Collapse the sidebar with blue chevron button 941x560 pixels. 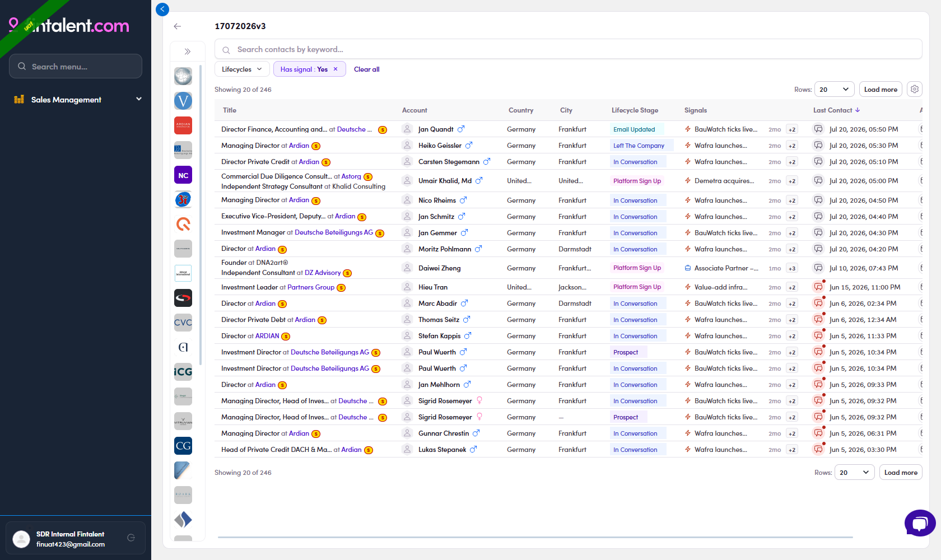(162, 9)
